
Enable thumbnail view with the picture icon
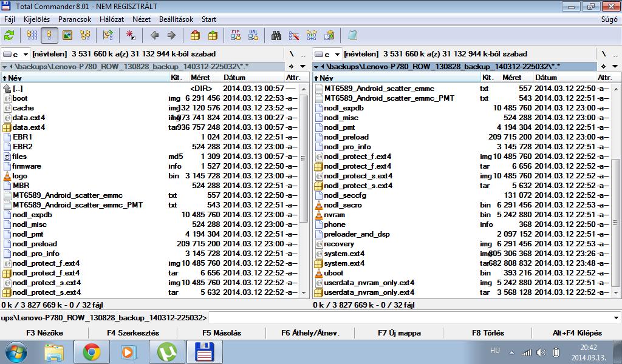(x=67, y=36)
